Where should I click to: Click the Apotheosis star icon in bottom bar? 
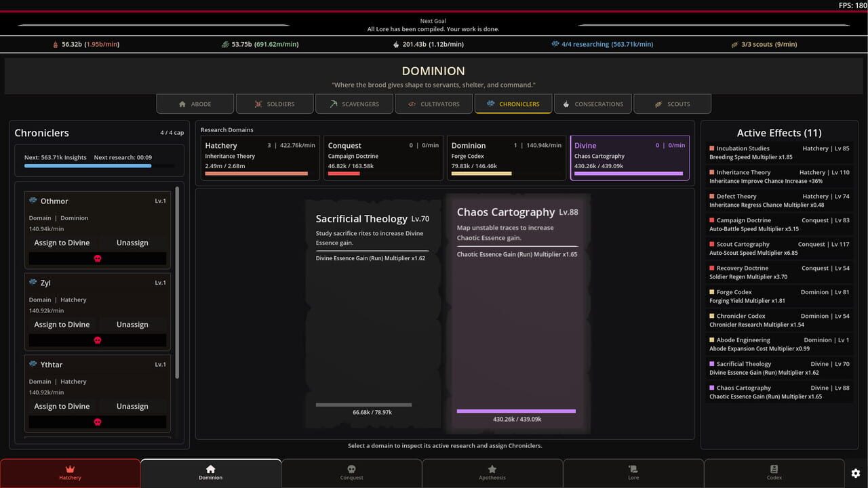point(492,469)
